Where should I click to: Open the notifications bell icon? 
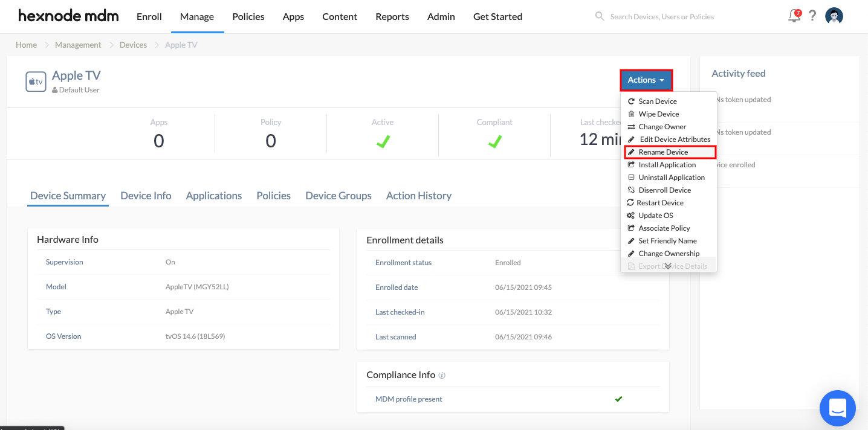pyautogui.click(x=795, y=16)
